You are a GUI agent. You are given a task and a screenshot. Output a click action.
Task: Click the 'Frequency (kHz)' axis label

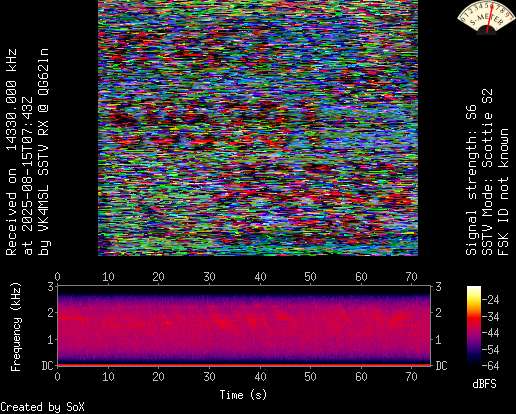pyautogui.click(x=16, y=327)
